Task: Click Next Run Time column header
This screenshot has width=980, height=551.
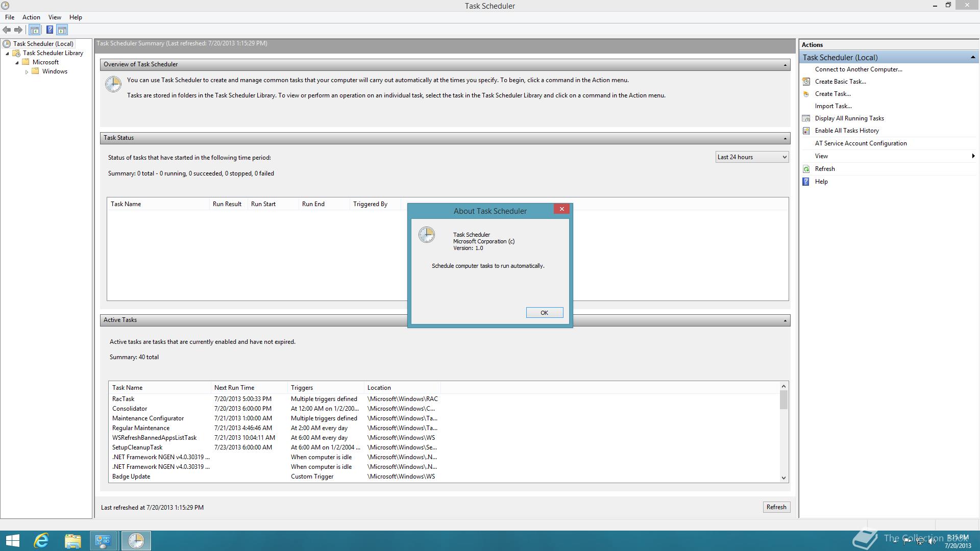Action: (x=250, y=388)
